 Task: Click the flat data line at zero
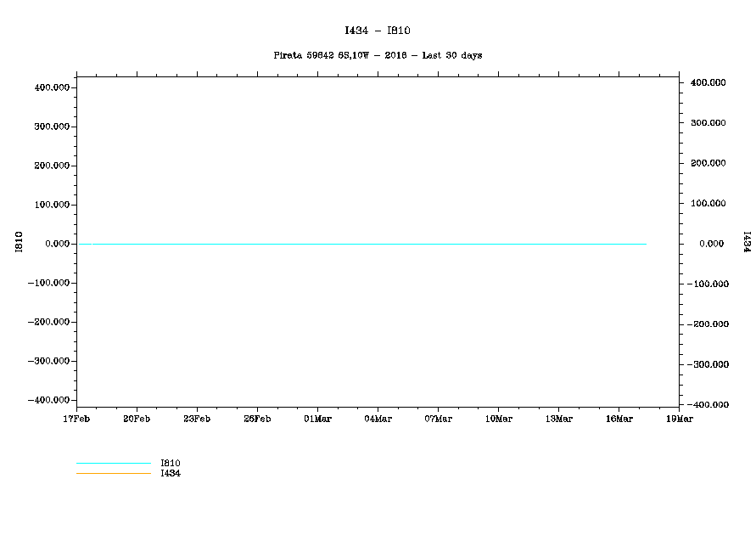pos(365,244)
